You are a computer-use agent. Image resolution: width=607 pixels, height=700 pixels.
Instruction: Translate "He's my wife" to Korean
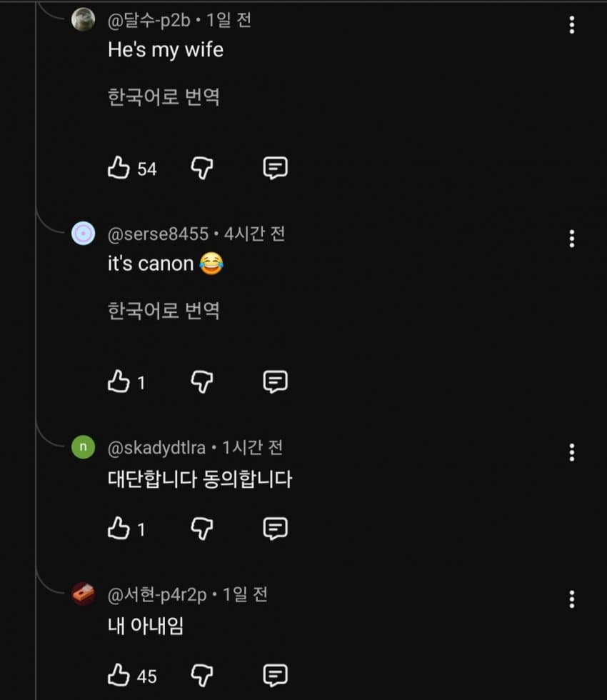coord(164,96)
